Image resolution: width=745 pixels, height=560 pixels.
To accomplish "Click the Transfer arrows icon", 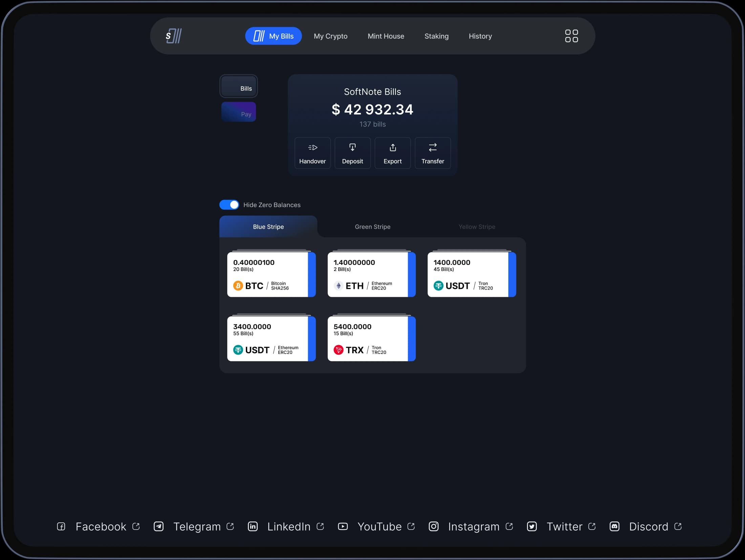I will [x=432, y=148].
